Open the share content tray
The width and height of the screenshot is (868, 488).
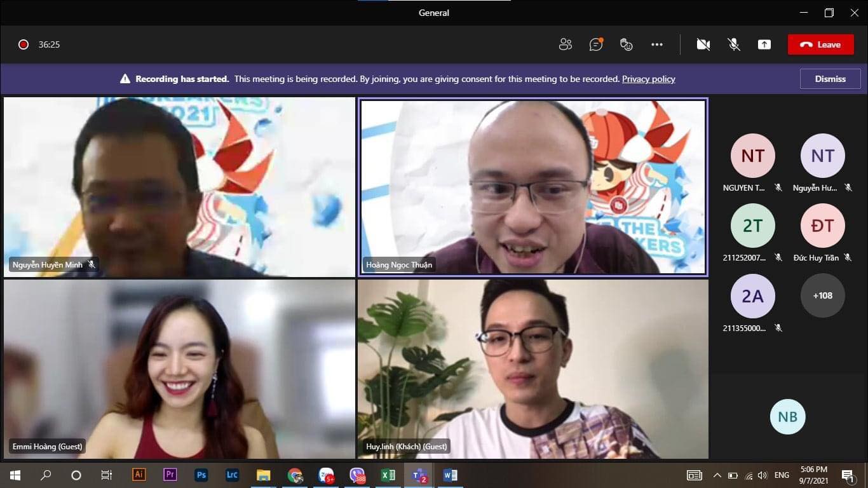point(764,44)
